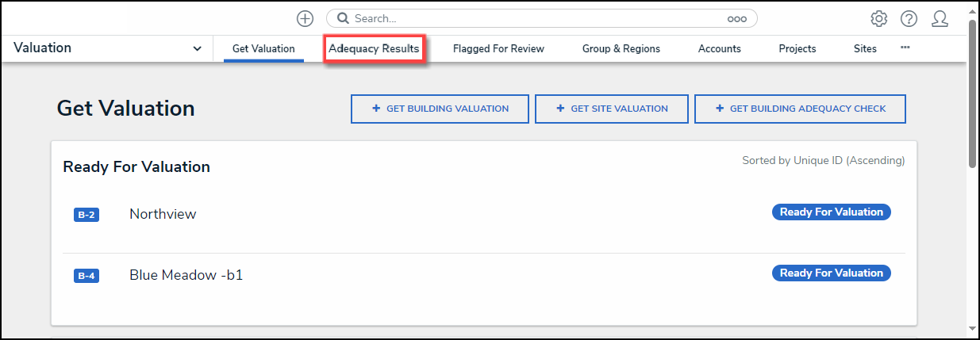
Task: Switch to the Get Valuation tab
Action: (263, 49)
